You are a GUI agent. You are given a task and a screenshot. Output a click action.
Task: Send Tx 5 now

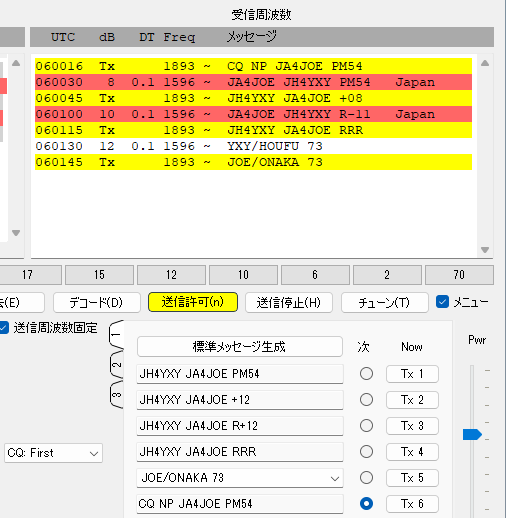click(x=412, y=478)
